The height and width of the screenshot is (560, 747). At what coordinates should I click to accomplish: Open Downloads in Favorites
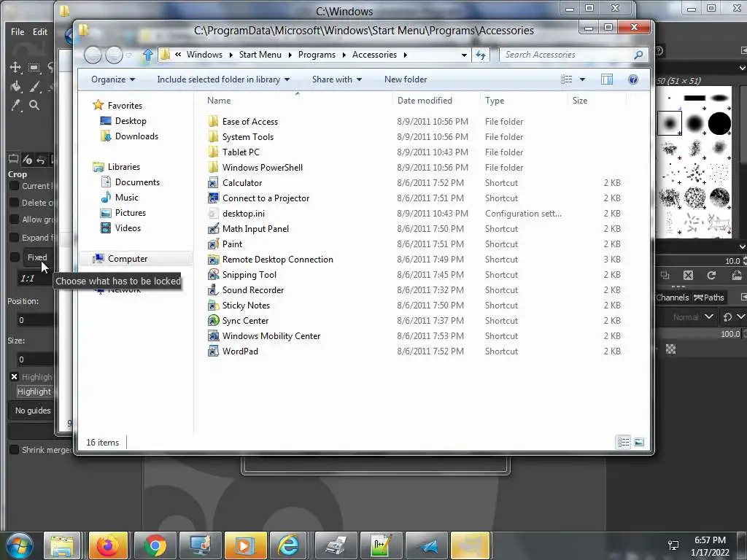click(x=136, y=136)
